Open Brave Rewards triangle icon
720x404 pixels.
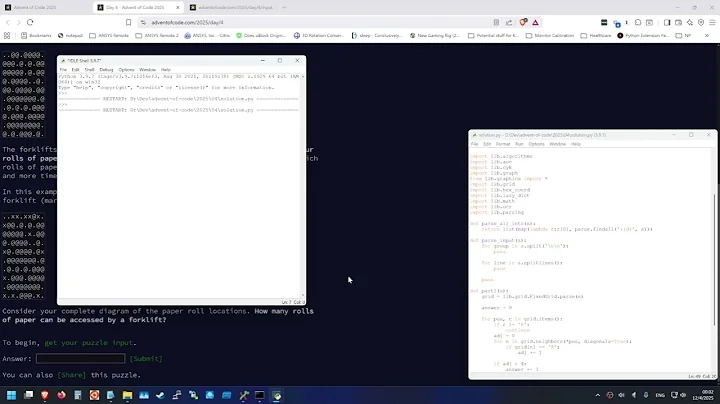[535, 22]
